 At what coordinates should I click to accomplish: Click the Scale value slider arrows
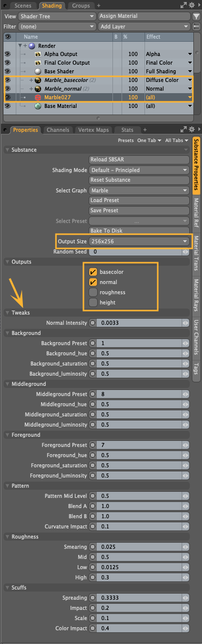185,618
